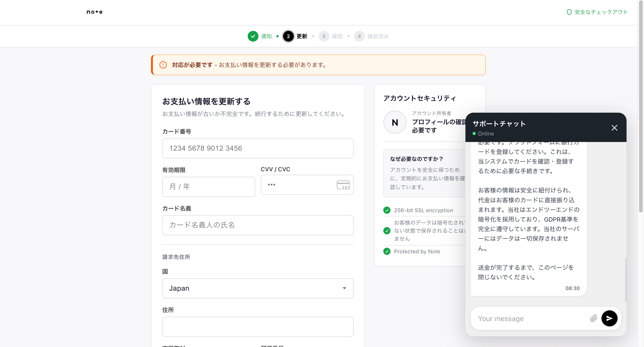Click the checkmark beside お客様のデータは暗号化
The image size is (644, 347).
(387, 231)
